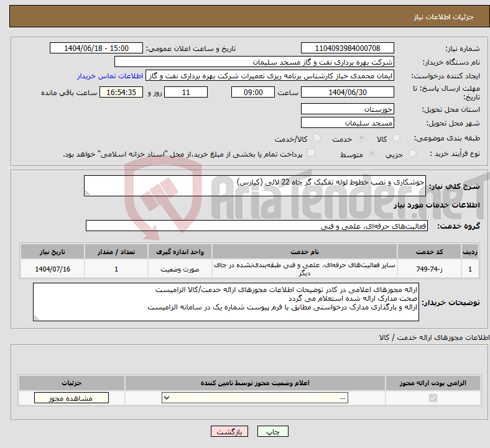The height and width of the screenshot is (448, 490).
Task: Click the واحد اندازه گیری column header
Action: (x=180, y=252)
